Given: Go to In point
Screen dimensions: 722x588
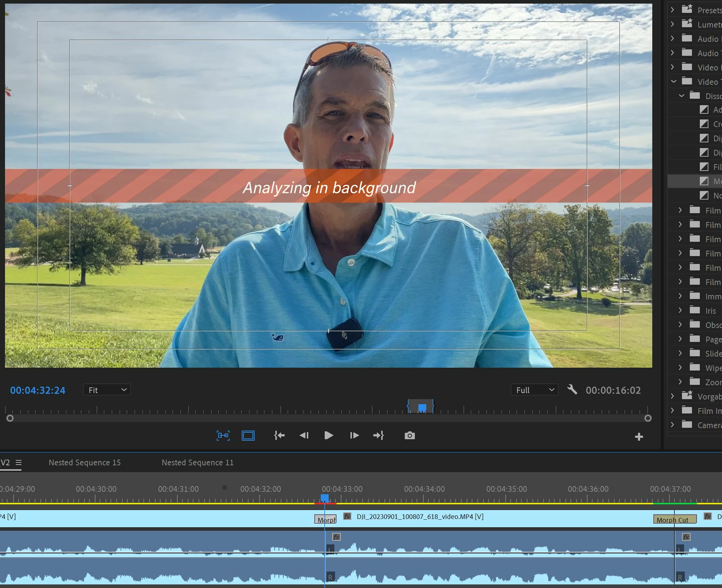Looking at the screenshot, I should 279,435.
